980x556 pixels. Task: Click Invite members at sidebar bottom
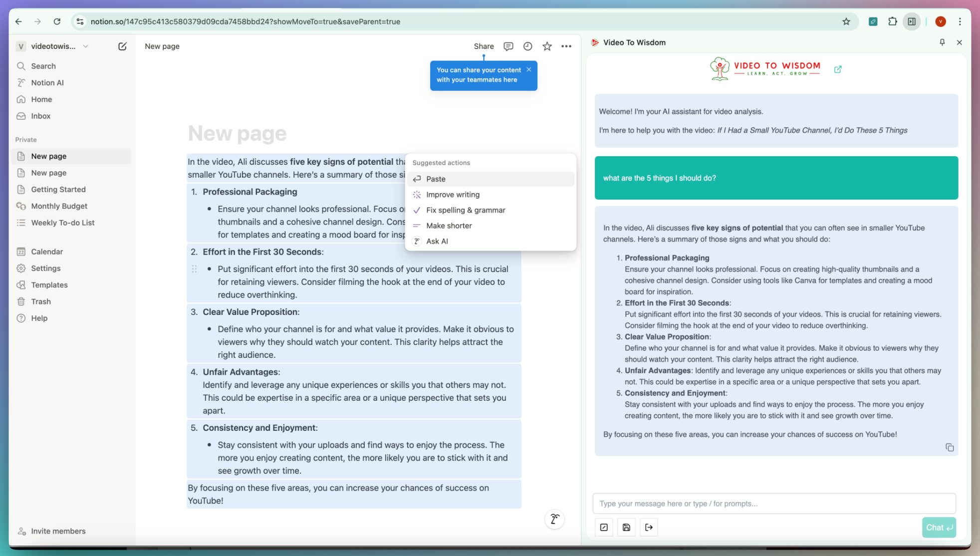[52, 531]
